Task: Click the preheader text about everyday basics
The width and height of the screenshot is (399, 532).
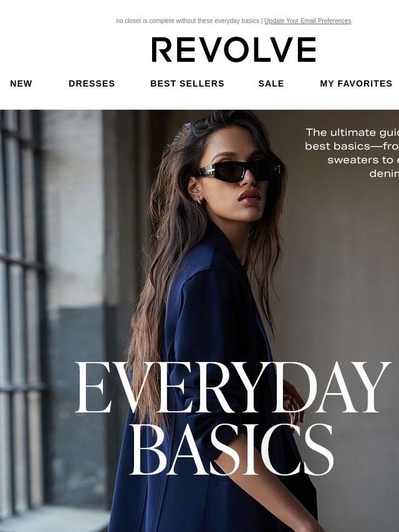Action: pos(188,21)
